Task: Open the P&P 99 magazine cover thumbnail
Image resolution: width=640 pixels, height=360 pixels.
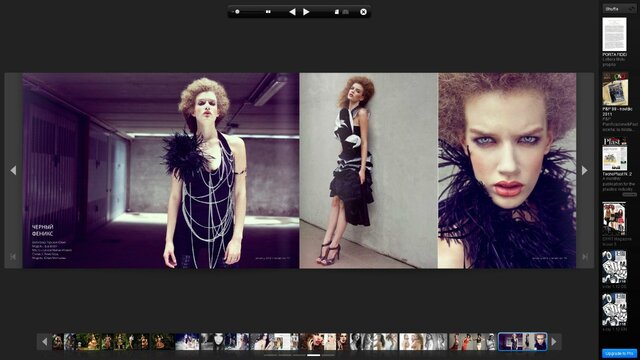Action: 615,89
